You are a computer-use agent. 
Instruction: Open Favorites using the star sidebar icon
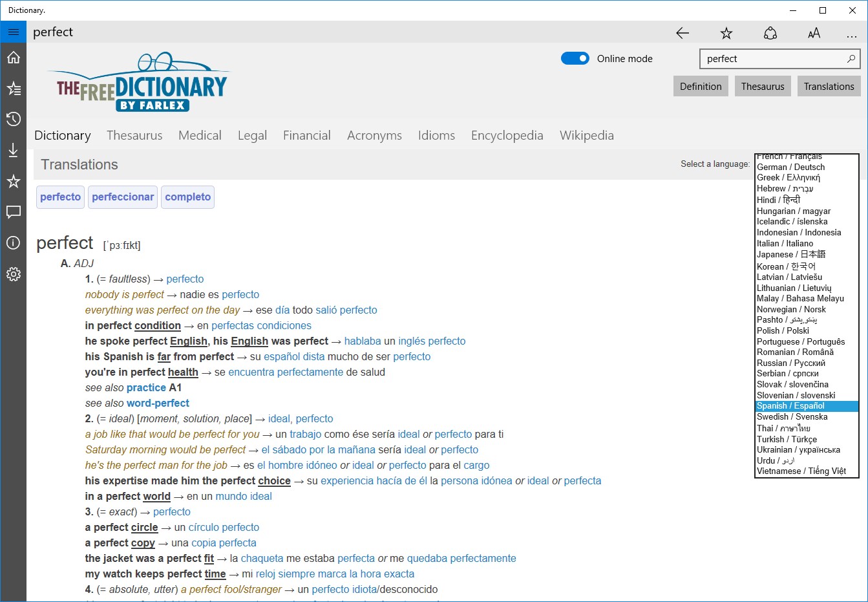pos(13,181)
